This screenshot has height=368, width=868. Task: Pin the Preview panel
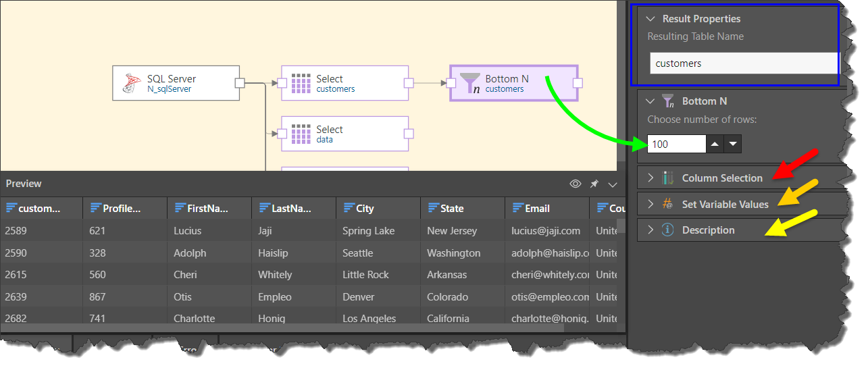tap(594, 184)
